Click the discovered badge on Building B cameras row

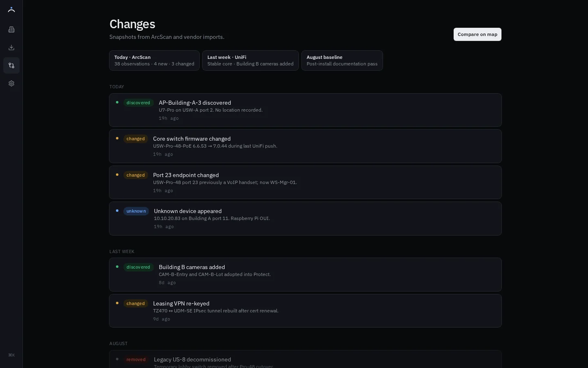[x=138, y=267]
